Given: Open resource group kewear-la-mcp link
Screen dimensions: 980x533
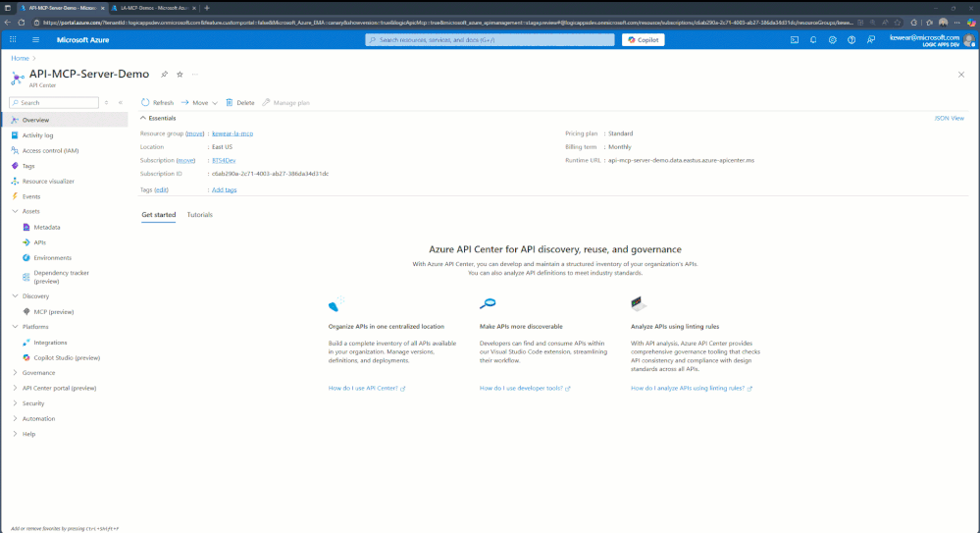Looking at the screenshot, I should point(232,133).
